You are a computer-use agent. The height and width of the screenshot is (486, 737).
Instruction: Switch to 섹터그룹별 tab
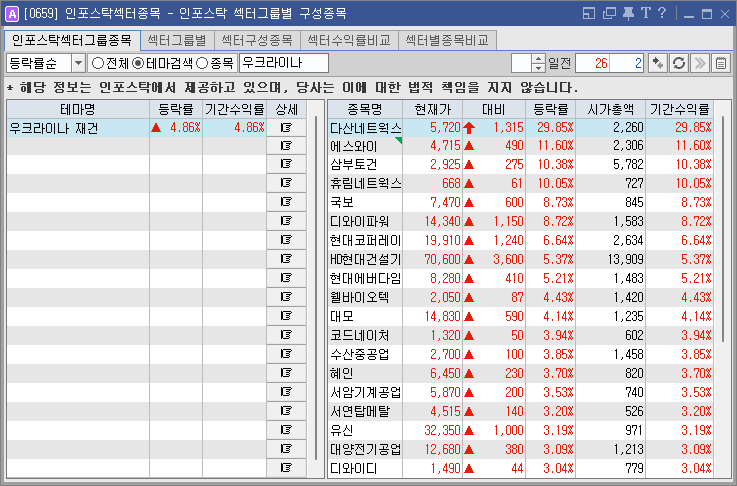pyautogui.click(x=177, y=40)
